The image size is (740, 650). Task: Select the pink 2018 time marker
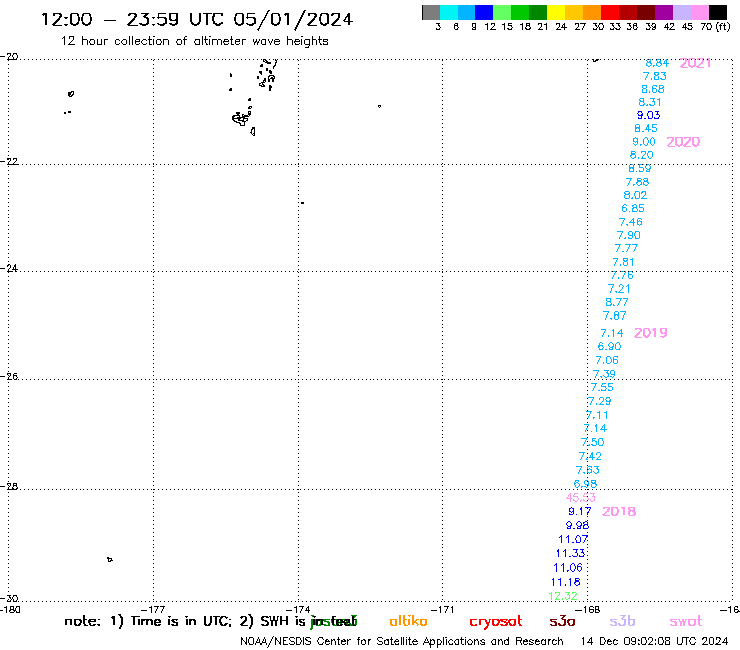point(619,512)
